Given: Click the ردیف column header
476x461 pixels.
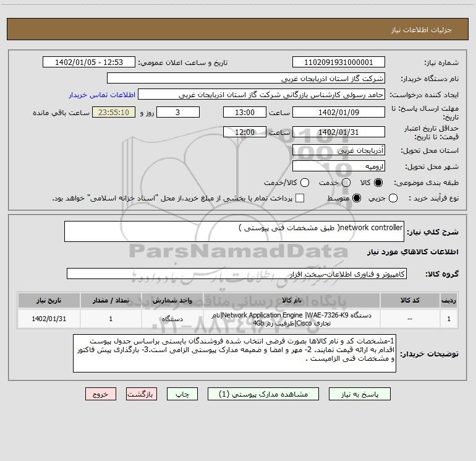Looking at the screenshot, I should point(449,300).
